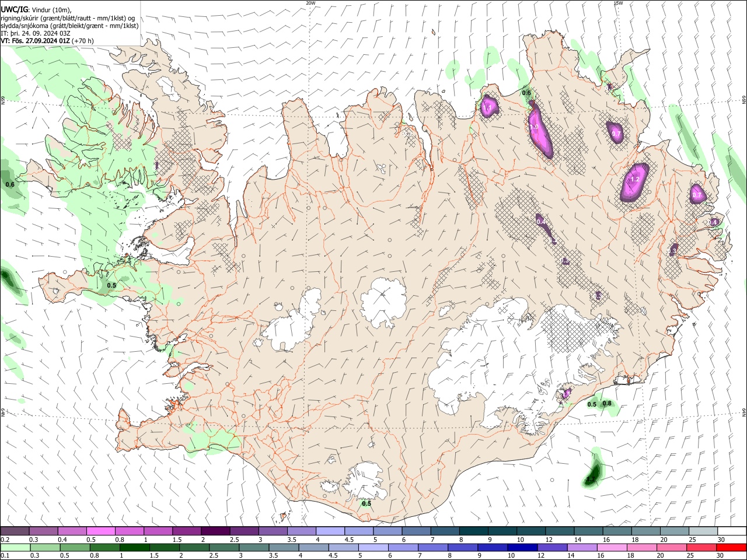Click the large magenta snow patch labeled 1.2
Viewport: 747px width, 560px height.
635,181
